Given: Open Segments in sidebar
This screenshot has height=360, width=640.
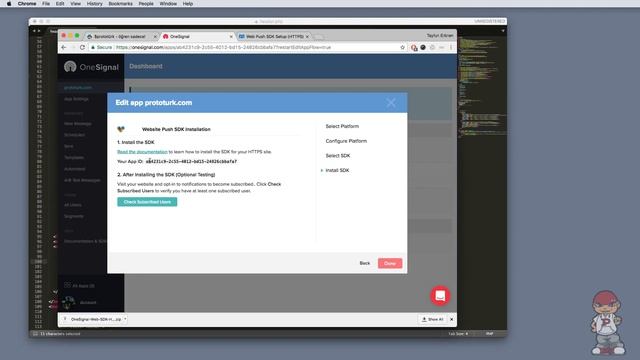Looking at the screenshot, I should (73, 216).
